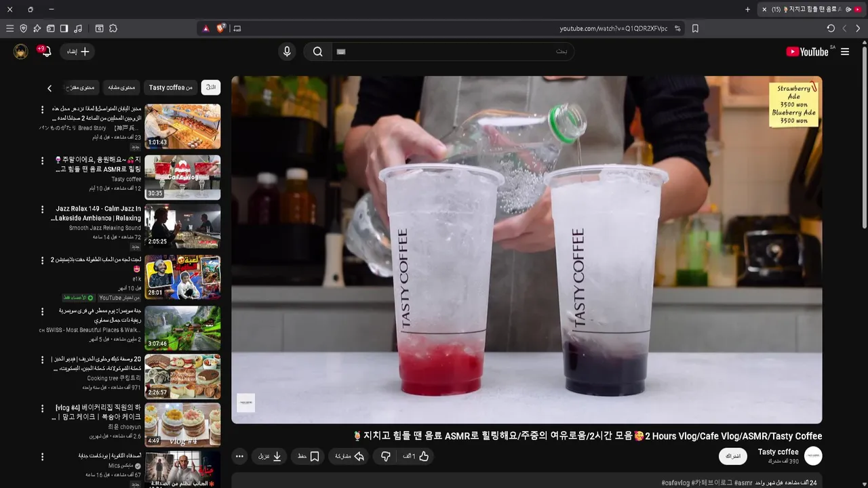868x488 pixels.
Task: Click the Create button with plus sign
Action: pyautogui.click(x=77, y=52)
